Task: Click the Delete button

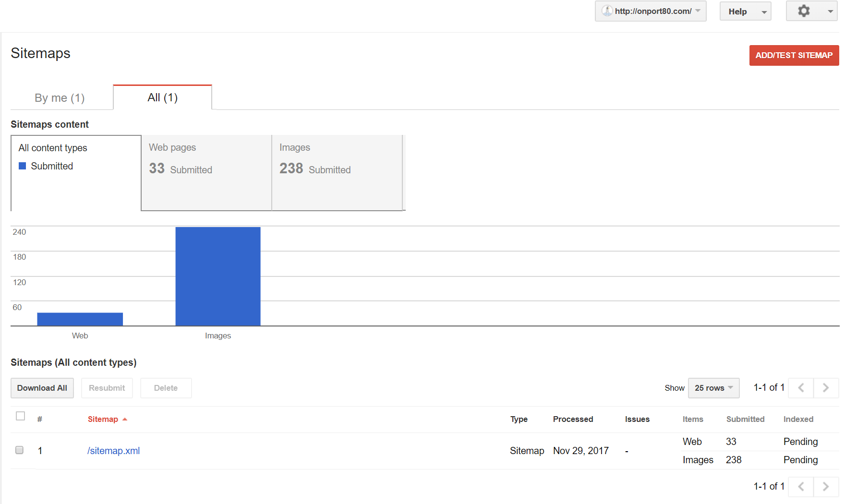Action: [166, 388]
